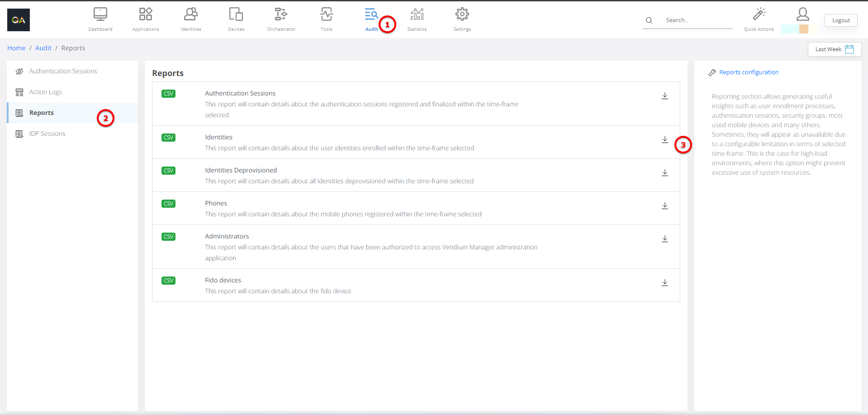Viewport: 868px width, 415px height.
Task: Open the Statistics chart icon
Action: click(417, 15)
